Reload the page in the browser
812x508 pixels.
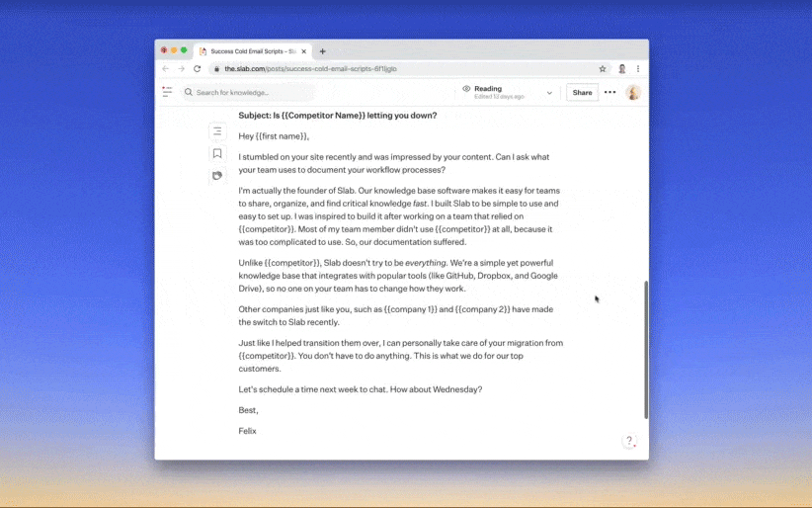pyautogui.click(x=198, y=69)
